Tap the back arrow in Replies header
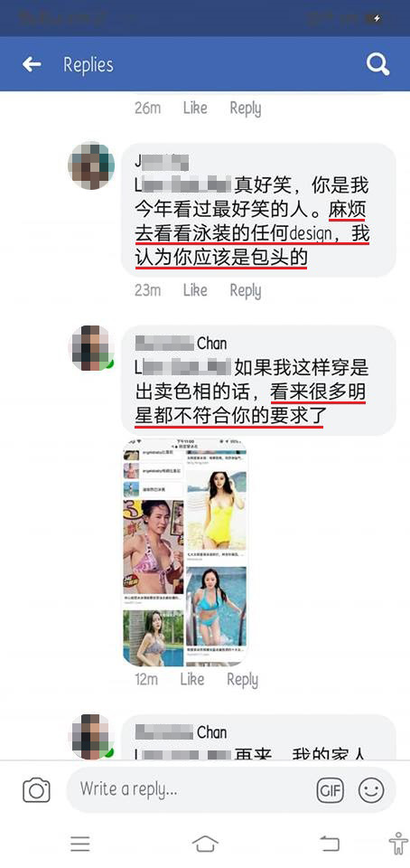410x868 pixels. (x=32, y=65)
